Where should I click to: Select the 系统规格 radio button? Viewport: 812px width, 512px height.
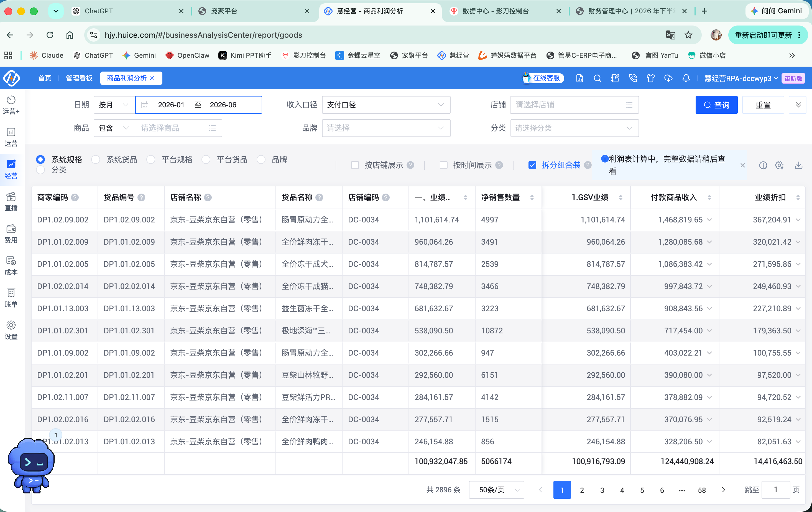point(40,159)
